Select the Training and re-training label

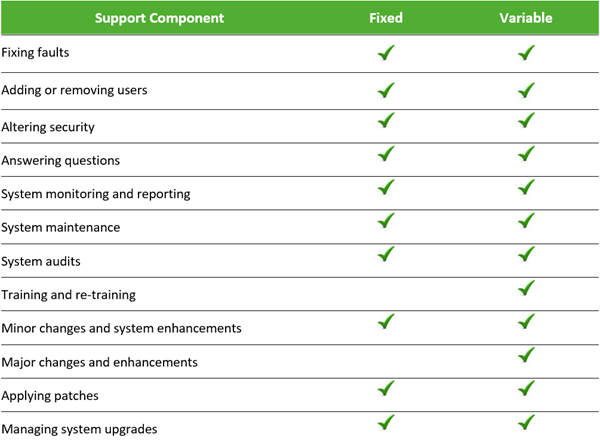pyautogui.click(x=67, y=295)
